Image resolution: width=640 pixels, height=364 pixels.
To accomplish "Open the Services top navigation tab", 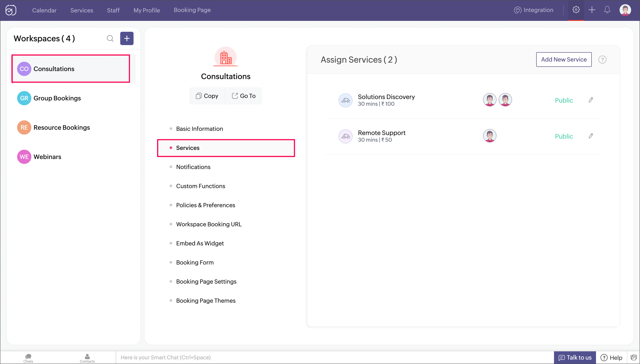I will (82, 10).
